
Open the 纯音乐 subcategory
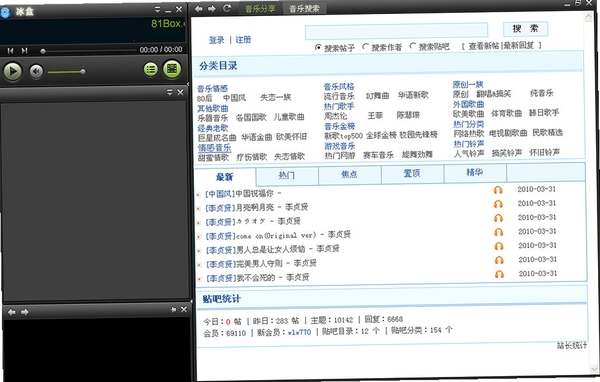click(541, 93)
